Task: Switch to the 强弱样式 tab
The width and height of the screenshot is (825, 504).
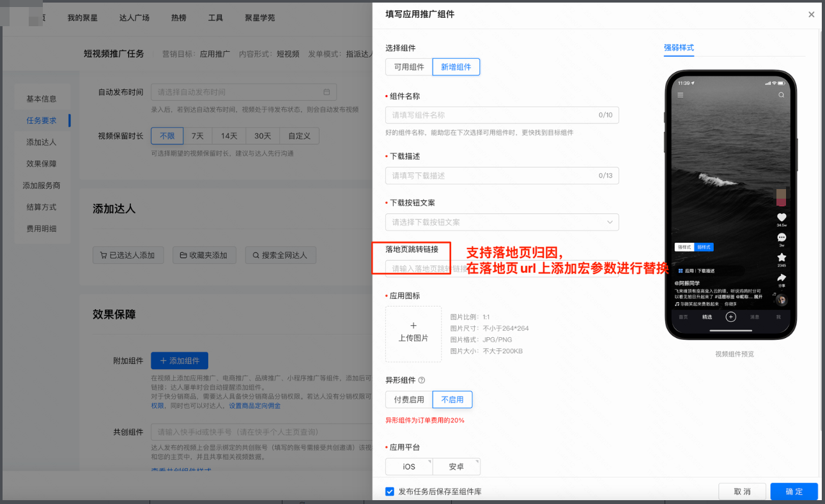Action: pyautogui.click(x=679, y=48)
